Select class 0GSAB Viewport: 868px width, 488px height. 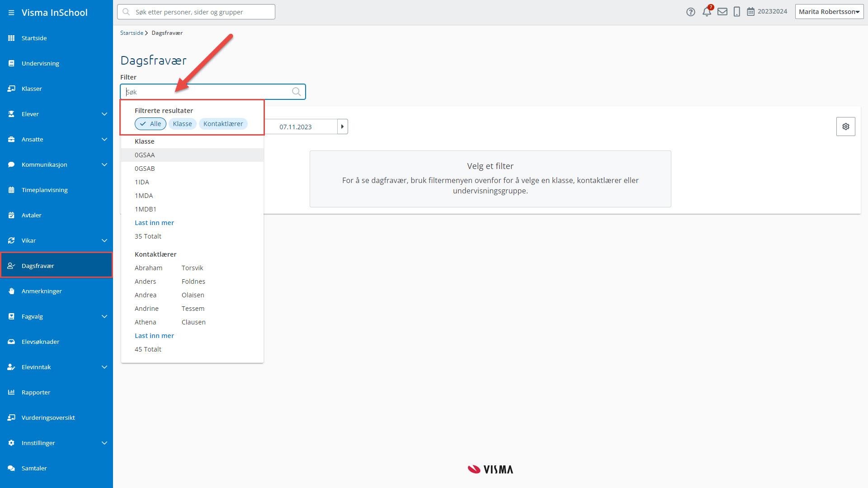[192, 169]
